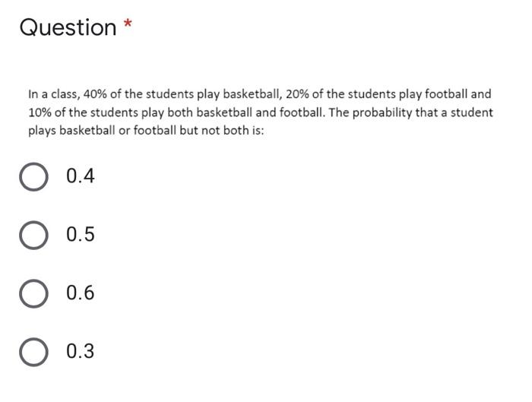Click the 0.5 answer label text
Screen dimensions: 532x402
[81, 234]
